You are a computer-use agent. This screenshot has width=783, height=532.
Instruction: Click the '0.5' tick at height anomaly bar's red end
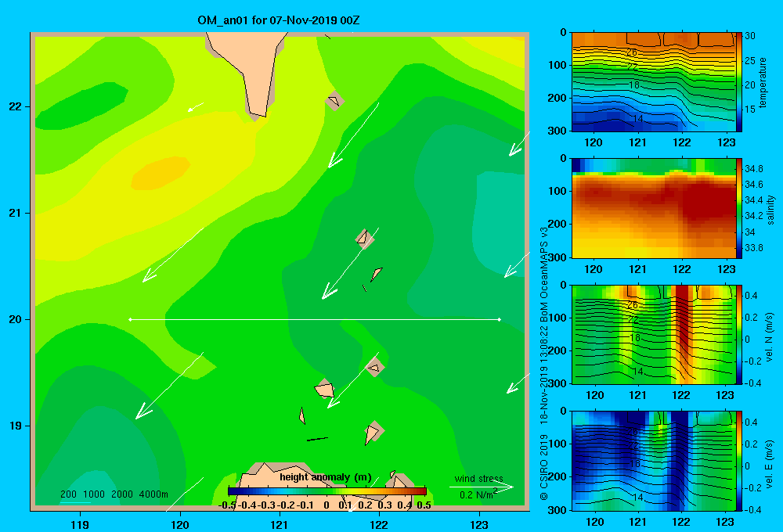(424, 505)
